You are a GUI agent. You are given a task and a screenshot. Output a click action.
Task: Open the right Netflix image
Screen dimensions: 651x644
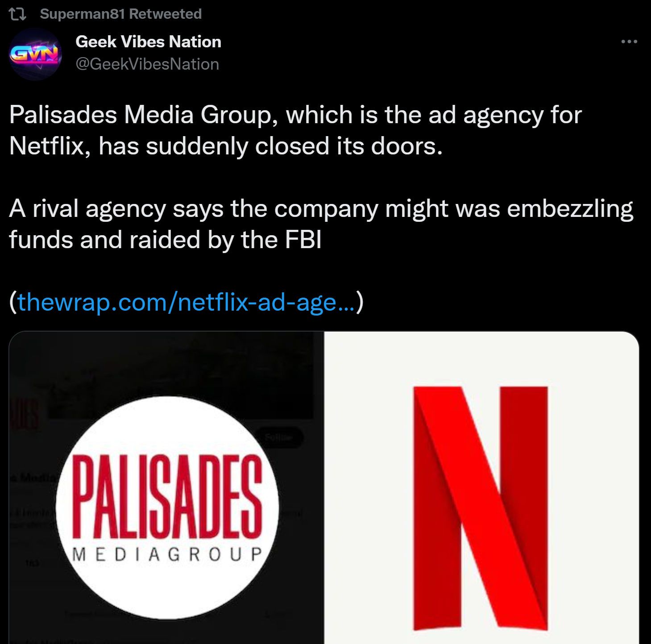tap(482, 487)
